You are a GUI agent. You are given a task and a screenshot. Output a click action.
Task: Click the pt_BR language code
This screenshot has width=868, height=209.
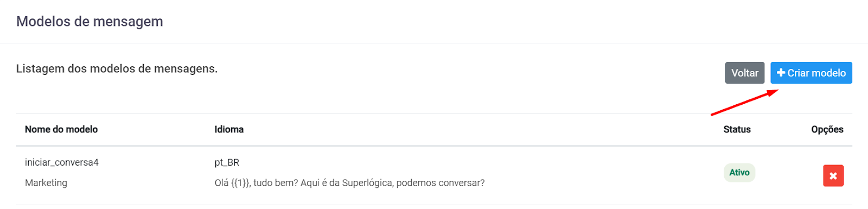[x=227, y=162]
